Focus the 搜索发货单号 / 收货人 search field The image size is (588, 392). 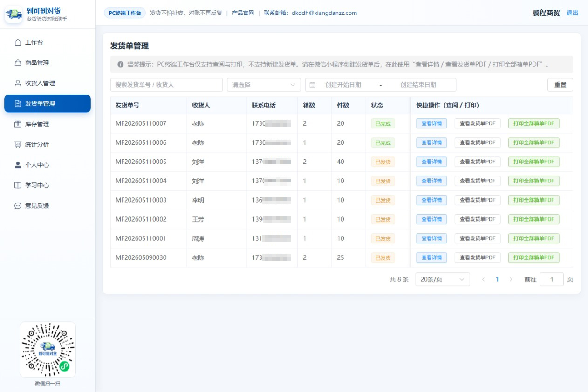tap(166, 85)
